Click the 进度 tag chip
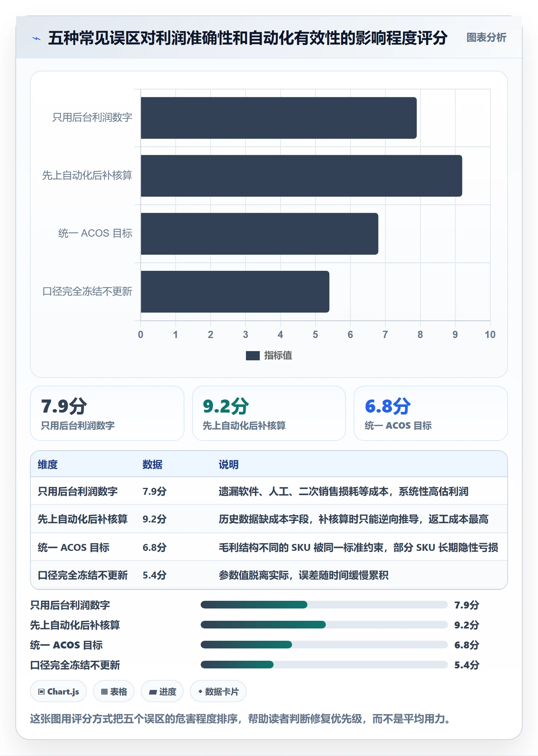Image resolution: width=538 pixels, height=756 pixels. pos(162,691)
